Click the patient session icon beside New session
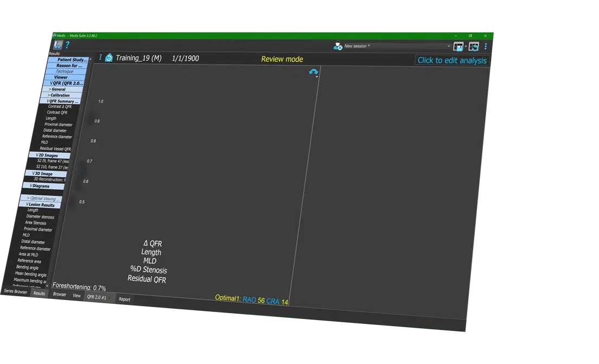Screen dimensions: 599x364 tap(337, 46)
